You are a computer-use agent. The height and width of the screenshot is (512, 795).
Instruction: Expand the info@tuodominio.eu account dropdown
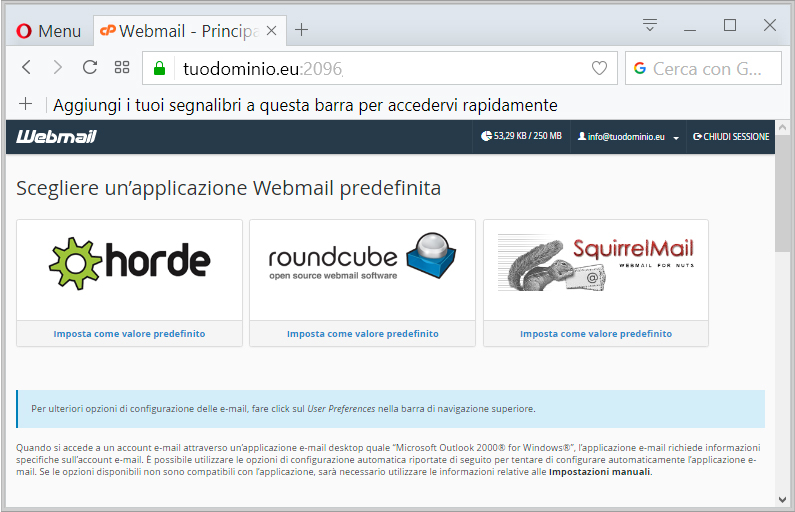(x=628, y=136)
